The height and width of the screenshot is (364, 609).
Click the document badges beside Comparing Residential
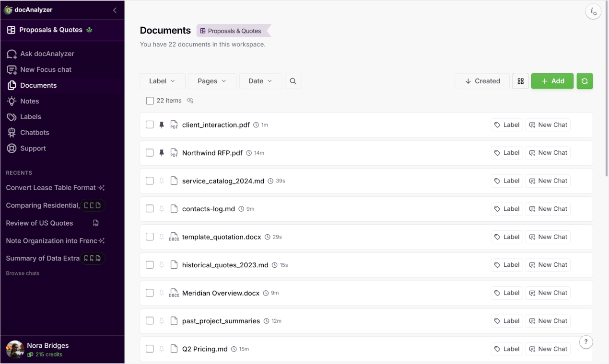93,205
